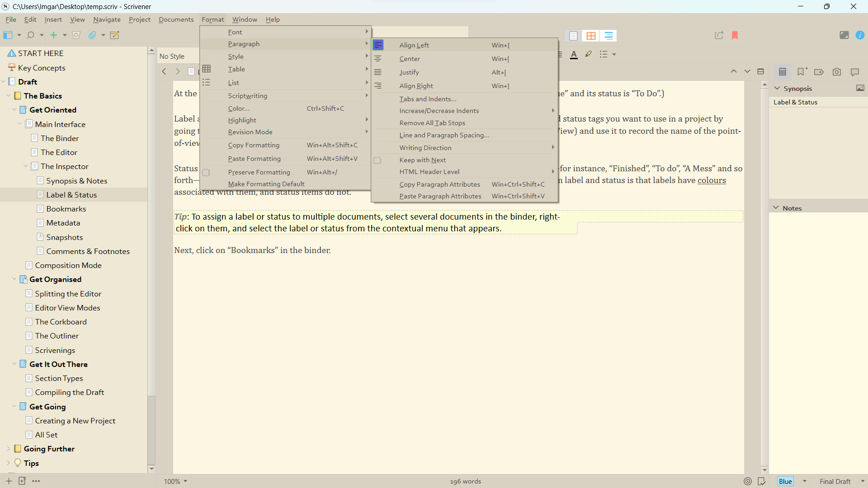Click the green Add item plus icon
868x488 pixels.
53,35
